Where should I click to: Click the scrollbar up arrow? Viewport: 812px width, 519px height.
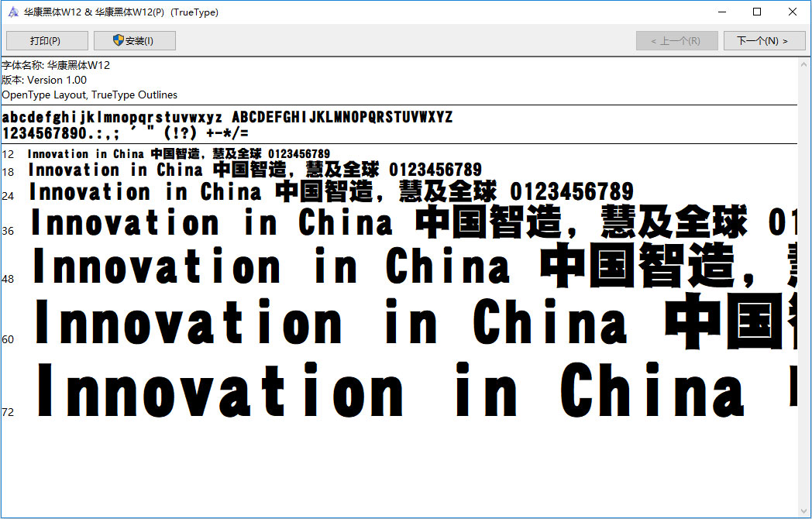[804, 65]
